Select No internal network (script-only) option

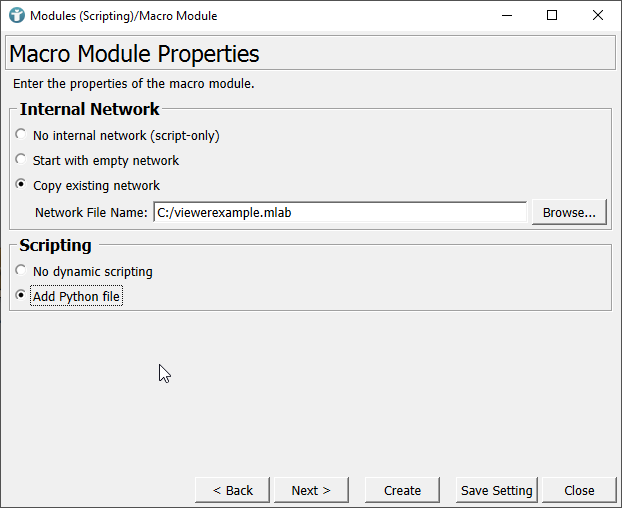click(21, 135)
